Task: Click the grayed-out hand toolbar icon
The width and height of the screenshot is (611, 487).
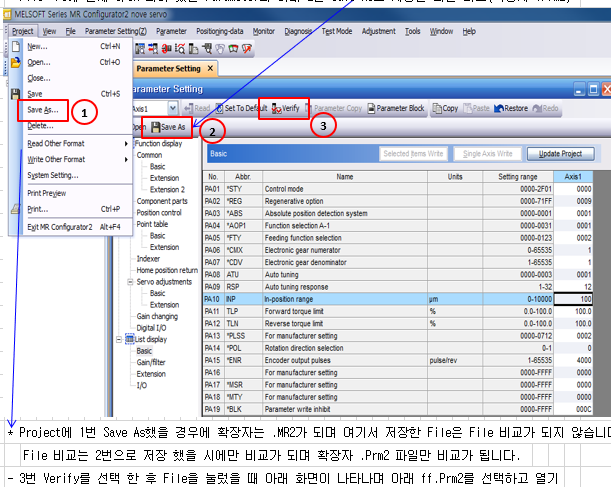Action: pos(220,49)
